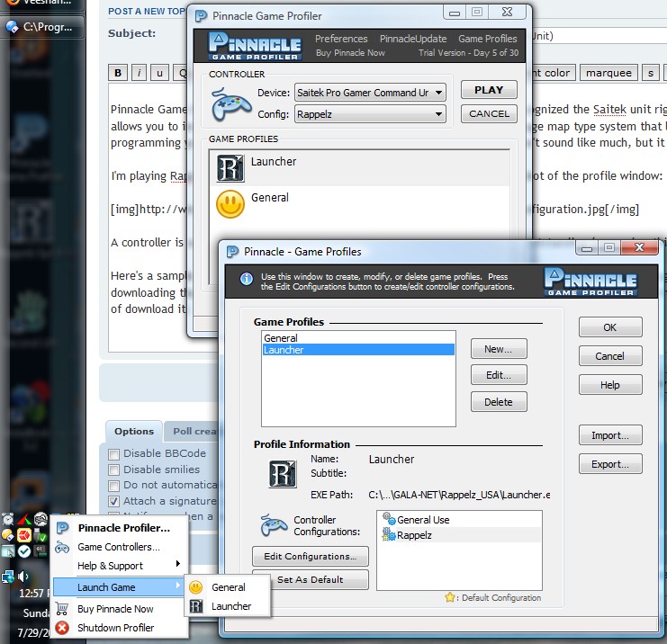Click the gamepad icon beside Controller Configurations
This screenshot has width=667, height=644.
tap(274, 525)
